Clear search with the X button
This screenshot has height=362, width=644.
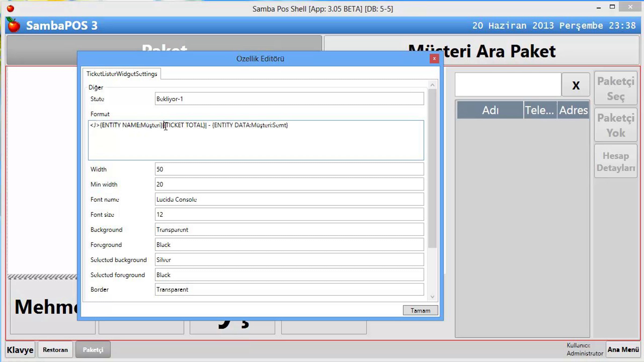click(x=576, y=85)
